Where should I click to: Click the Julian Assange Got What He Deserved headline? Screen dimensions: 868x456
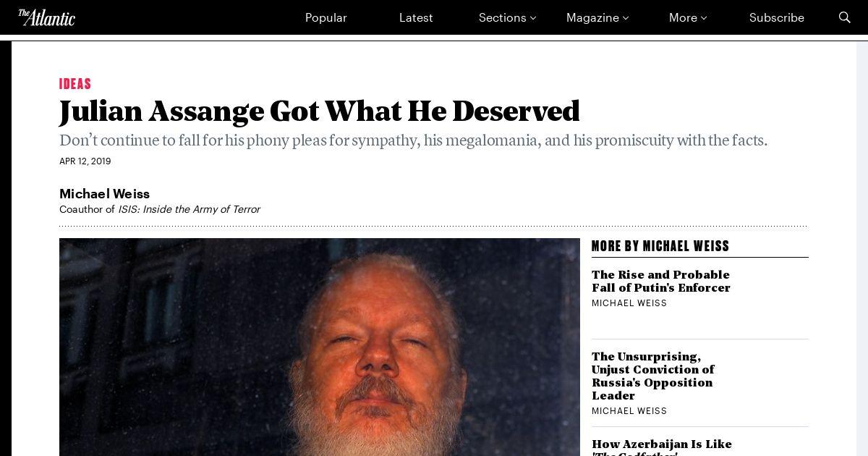tap(320, 111)
